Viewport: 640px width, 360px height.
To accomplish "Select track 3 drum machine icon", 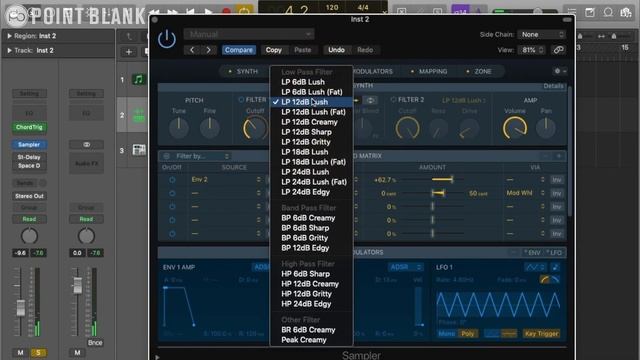I will tap(139, 150).
